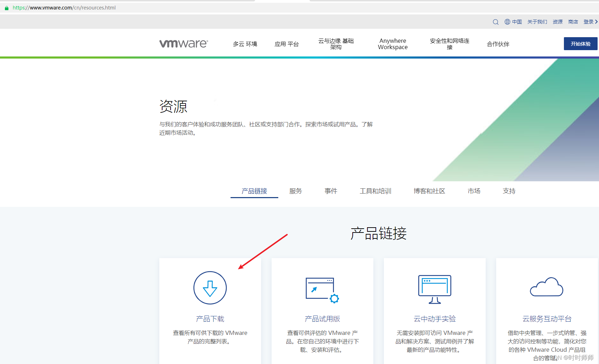Click the green padlock in address bar

[6, 8]
